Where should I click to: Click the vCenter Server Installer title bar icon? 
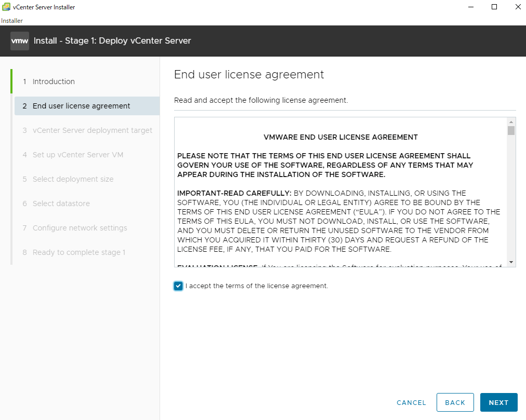point(6,7)
